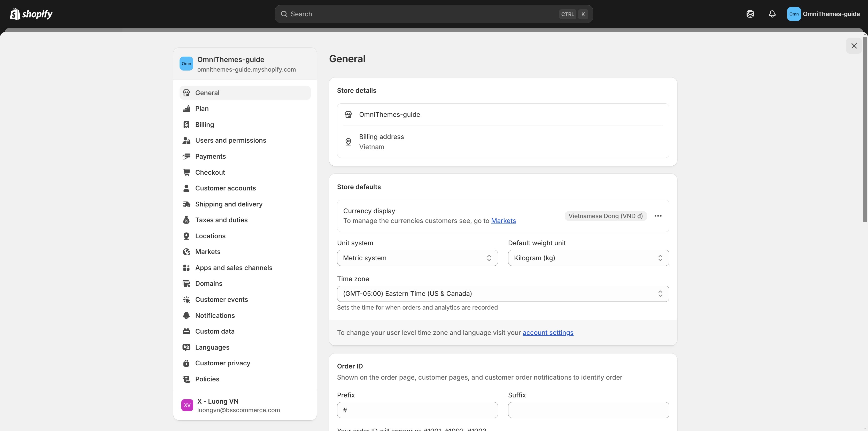
Task: Click the OmniThemes-guide avatar in top bar
Action: coord(794,14)
